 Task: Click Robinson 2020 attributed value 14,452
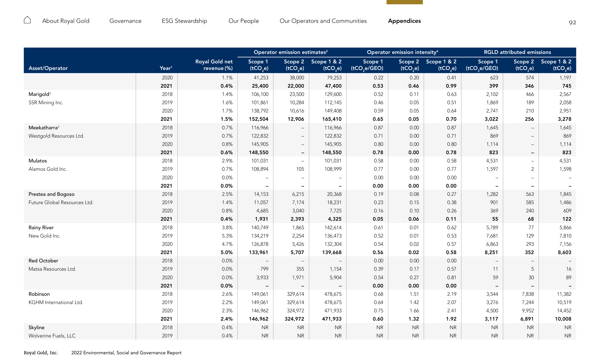(x=564, y=311)
